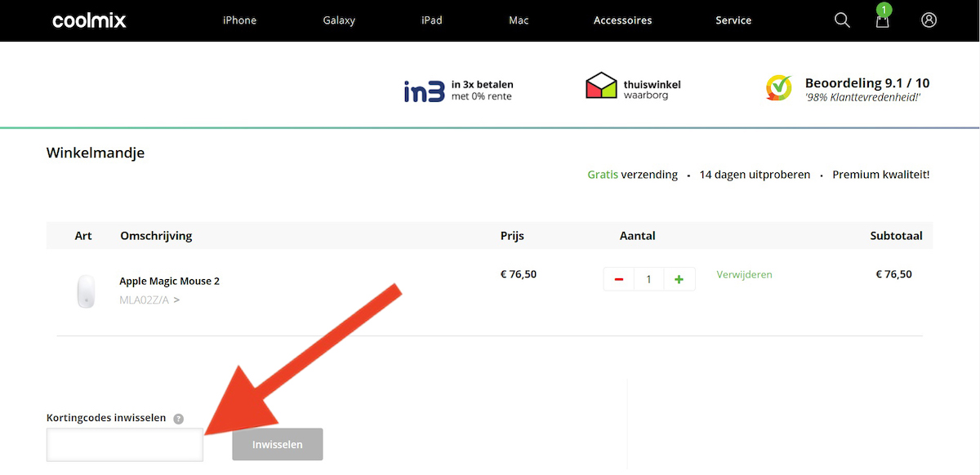Click the Winkelmandje heading

coord(96,153)
